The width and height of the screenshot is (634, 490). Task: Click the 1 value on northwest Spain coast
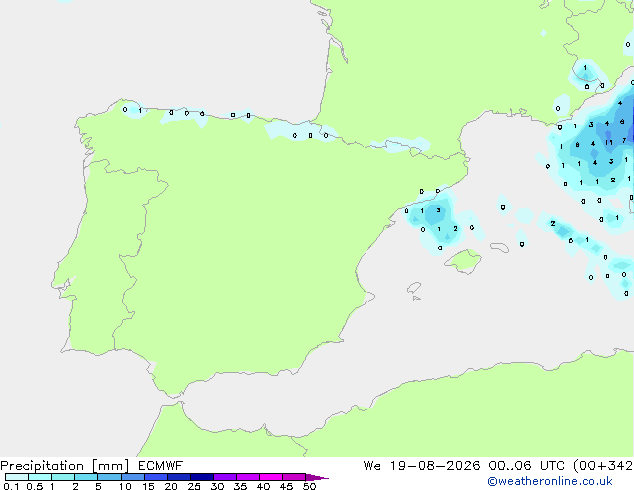pos(140,110)
